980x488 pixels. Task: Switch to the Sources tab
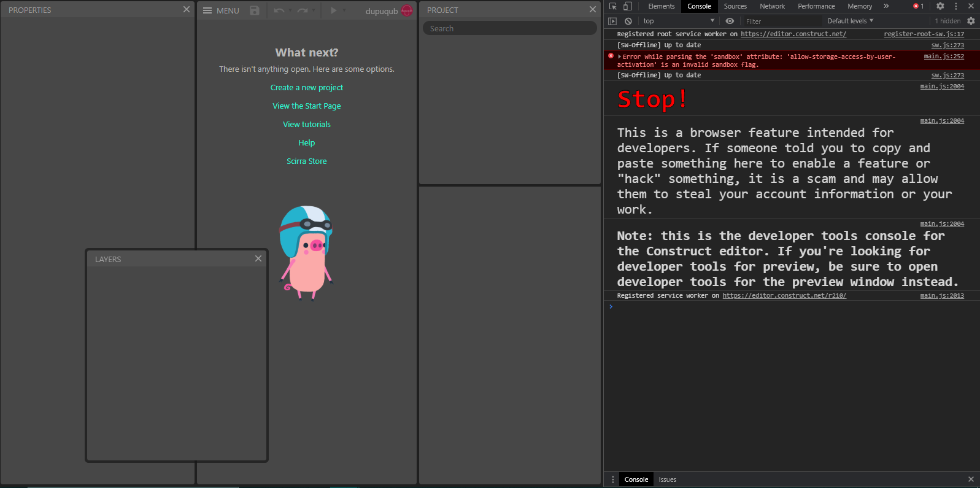click(x=735, y=6)
